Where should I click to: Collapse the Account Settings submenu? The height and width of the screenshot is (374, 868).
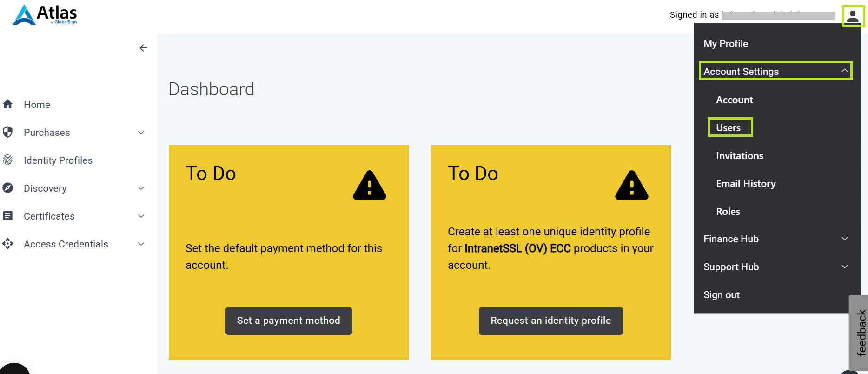(x=844, y=71)
